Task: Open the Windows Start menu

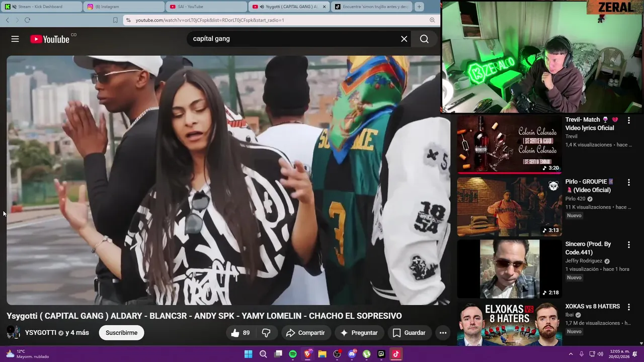Action: [248, 354]
